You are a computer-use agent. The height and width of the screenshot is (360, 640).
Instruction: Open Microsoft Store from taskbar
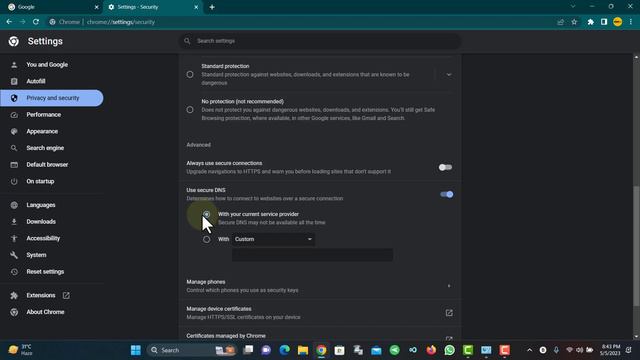point(340,350)
